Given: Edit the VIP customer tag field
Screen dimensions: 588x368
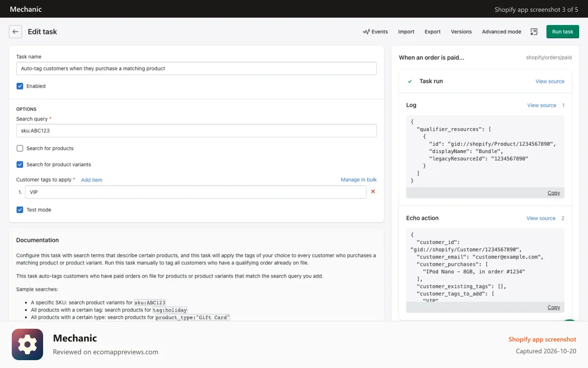Looking at the screenshot, I should (196, 192).
